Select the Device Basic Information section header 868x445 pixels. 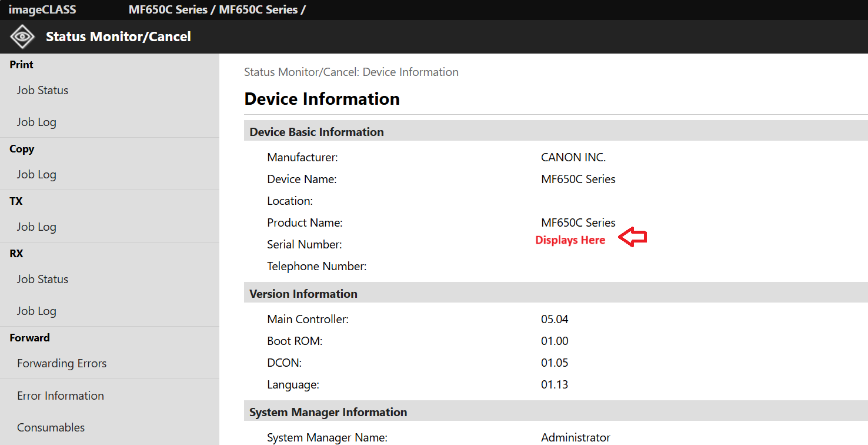316,132
